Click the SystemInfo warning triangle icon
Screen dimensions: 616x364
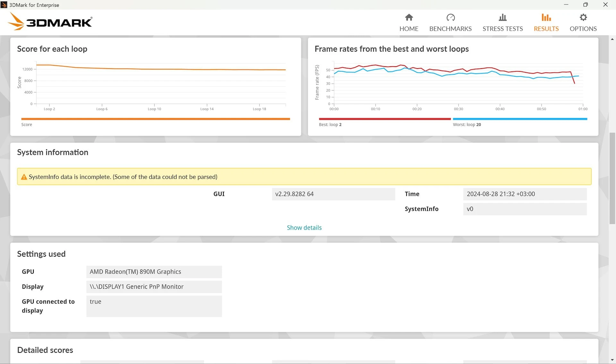tap(24, 177)
